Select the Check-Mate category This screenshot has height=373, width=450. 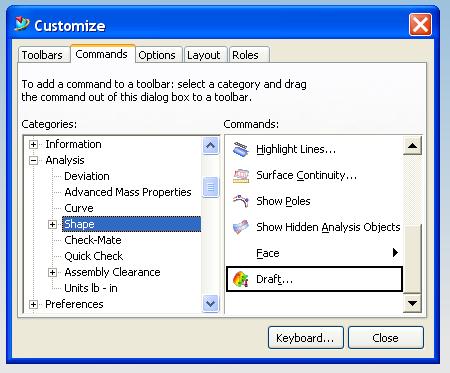pos(93,240)
